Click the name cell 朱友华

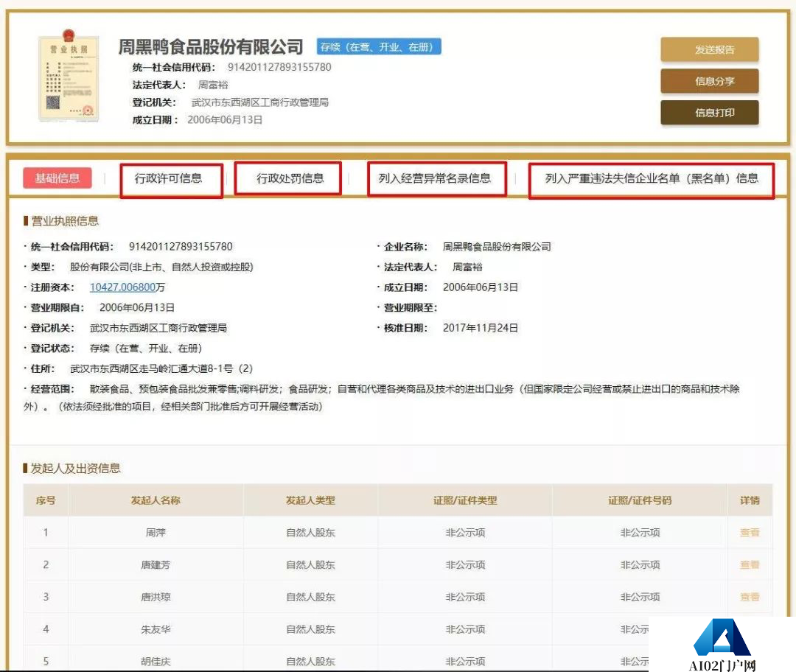[156, 629]
